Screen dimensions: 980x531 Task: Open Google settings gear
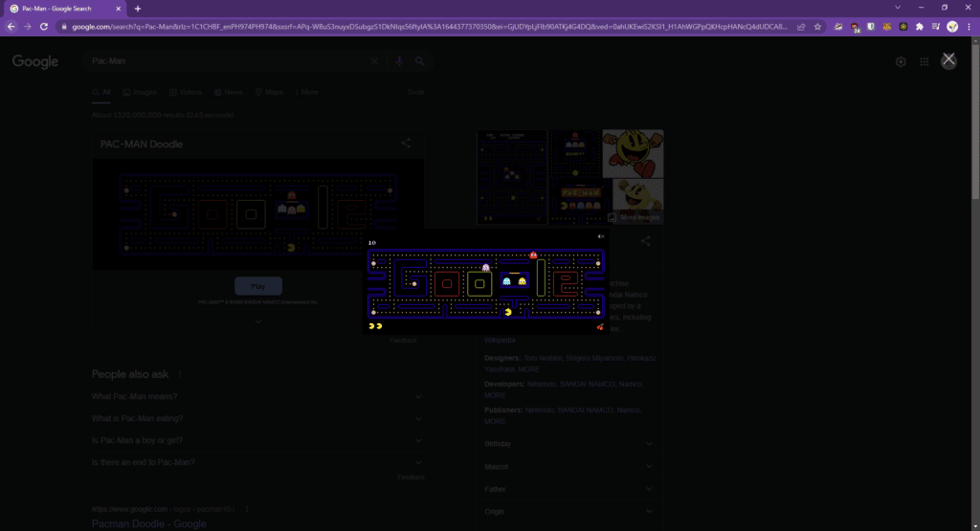pyautogui.click(x=901, y=61)
